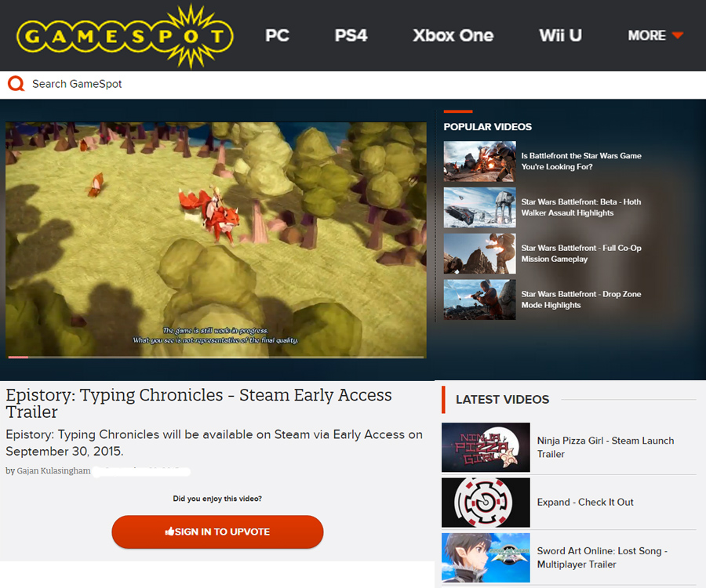Select the Xbox One nav item
The width and height of the screenshot is (706, 588).
pyautogui.click(x=453, y=35)
